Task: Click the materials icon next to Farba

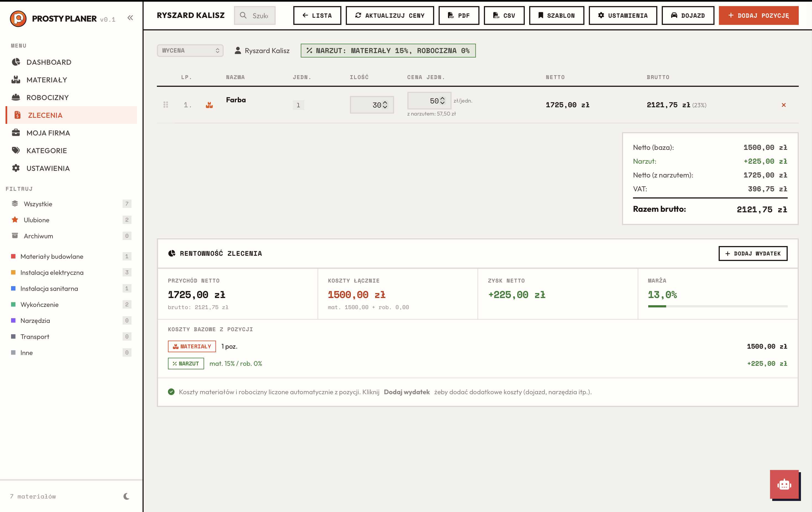Action: [209, 105]
